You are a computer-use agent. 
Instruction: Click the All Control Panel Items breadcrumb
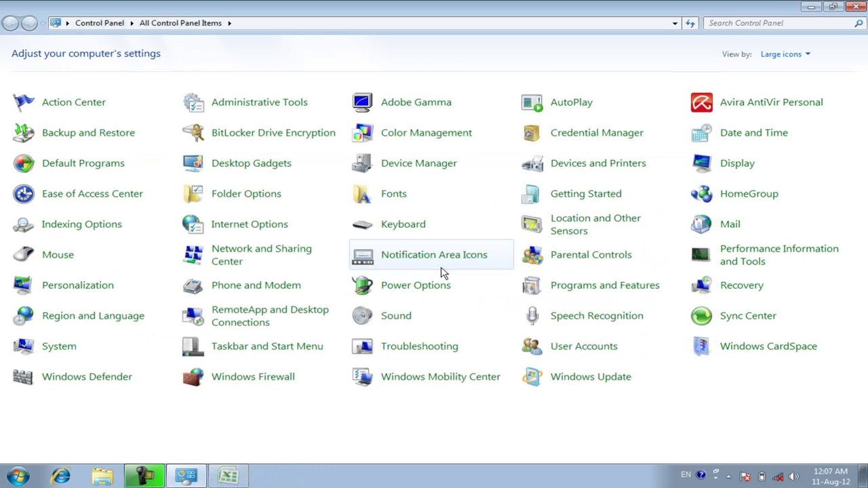coord(180,23)
